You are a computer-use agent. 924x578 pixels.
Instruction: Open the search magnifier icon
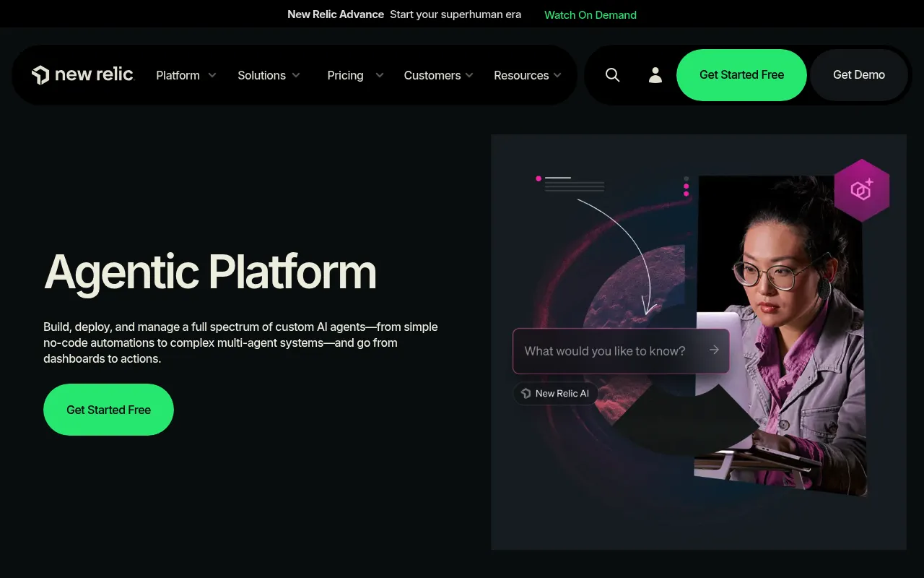(x=612, y=75)
